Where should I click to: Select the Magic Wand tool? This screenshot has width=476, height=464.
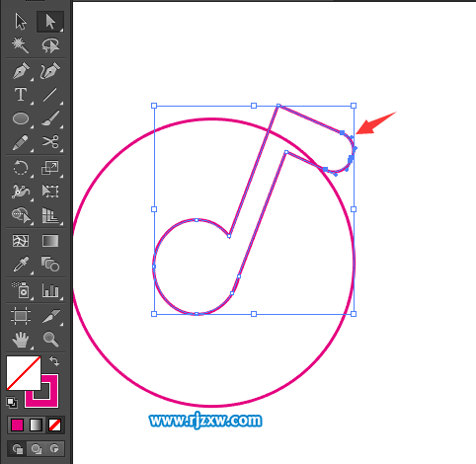[x=21, y=45]
